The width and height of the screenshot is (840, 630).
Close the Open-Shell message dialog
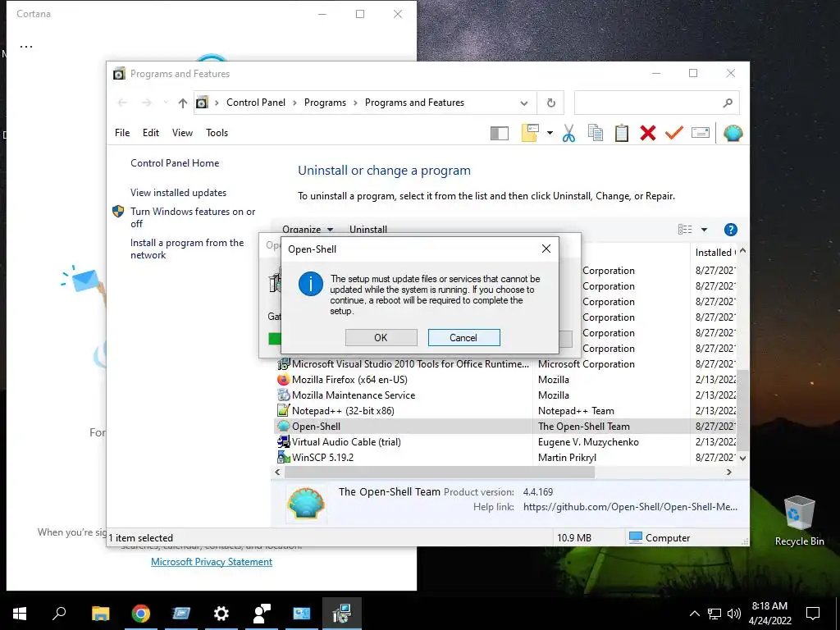[x=546, y=249]
